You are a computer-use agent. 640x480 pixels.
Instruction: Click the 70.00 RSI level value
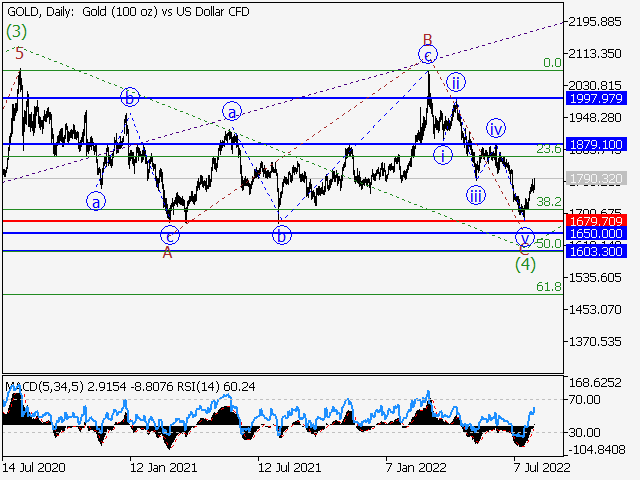point(584,399)
